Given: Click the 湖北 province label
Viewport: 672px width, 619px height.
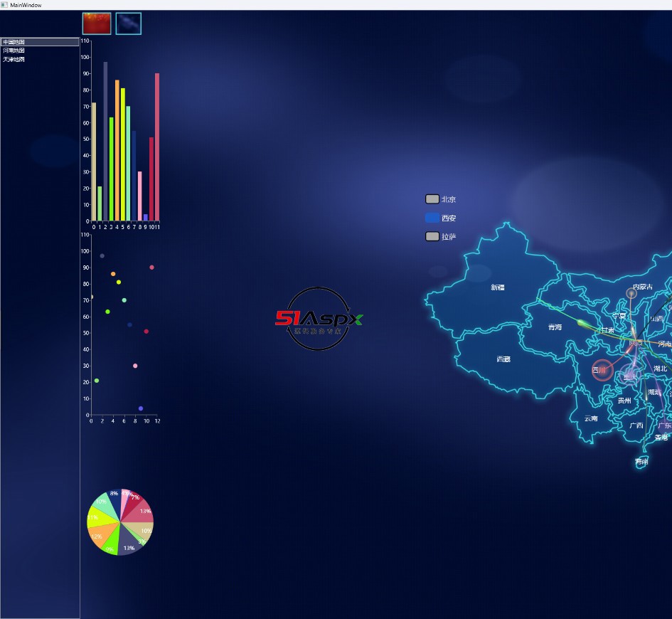Looking at the screenshot, I should [661, 369].
